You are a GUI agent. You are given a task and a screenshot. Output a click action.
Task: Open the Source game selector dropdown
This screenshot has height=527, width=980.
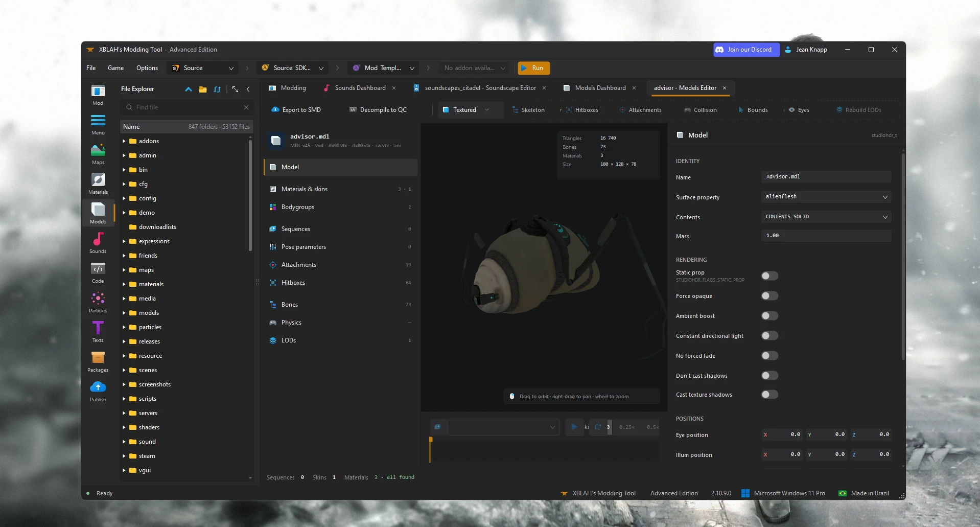pos(203,68)
